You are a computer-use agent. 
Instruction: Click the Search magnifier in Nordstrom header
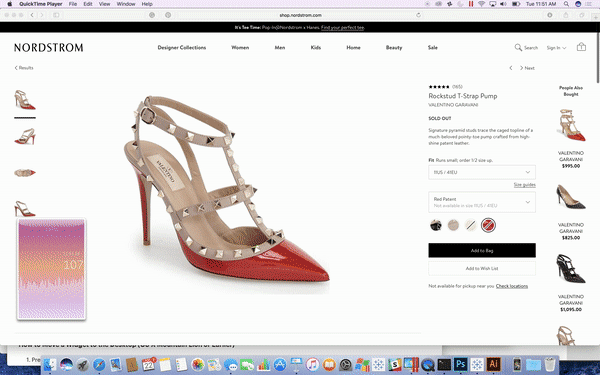point(518,47)
